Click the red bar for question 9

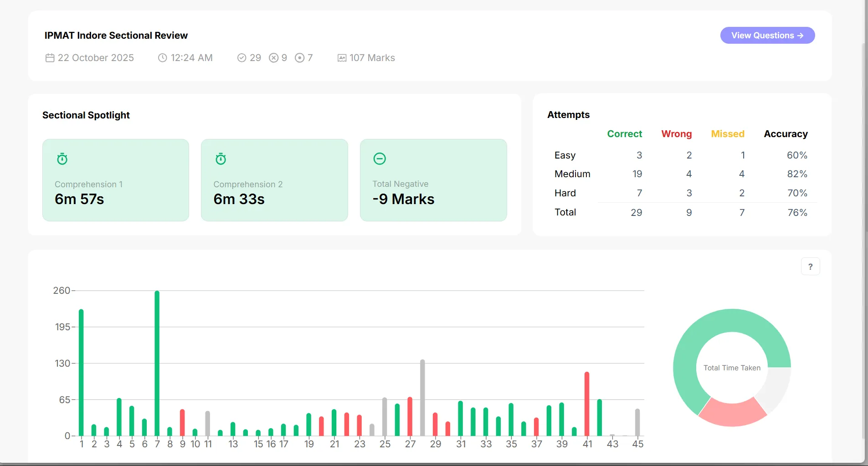point(182,423)
